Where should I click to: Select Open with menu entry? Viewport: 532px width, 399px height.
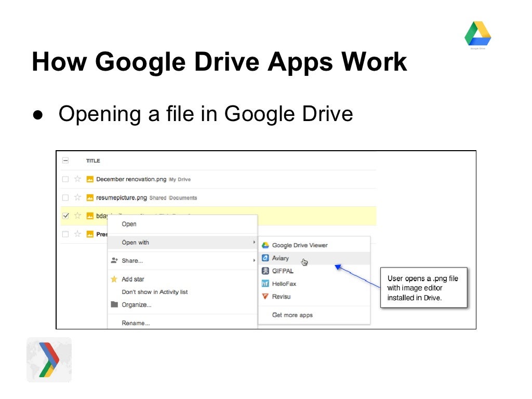tap(182, 242)
